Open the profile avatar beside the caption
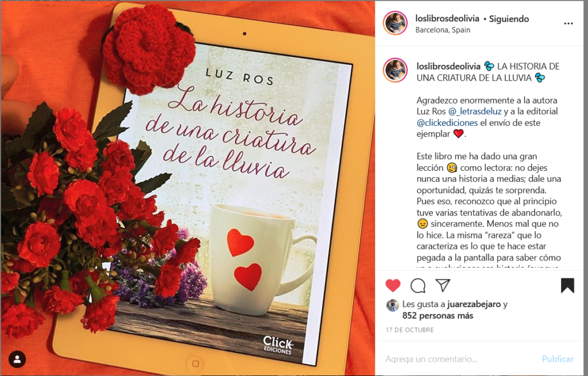This screenshot has width=588, height=376. point(395,70)
